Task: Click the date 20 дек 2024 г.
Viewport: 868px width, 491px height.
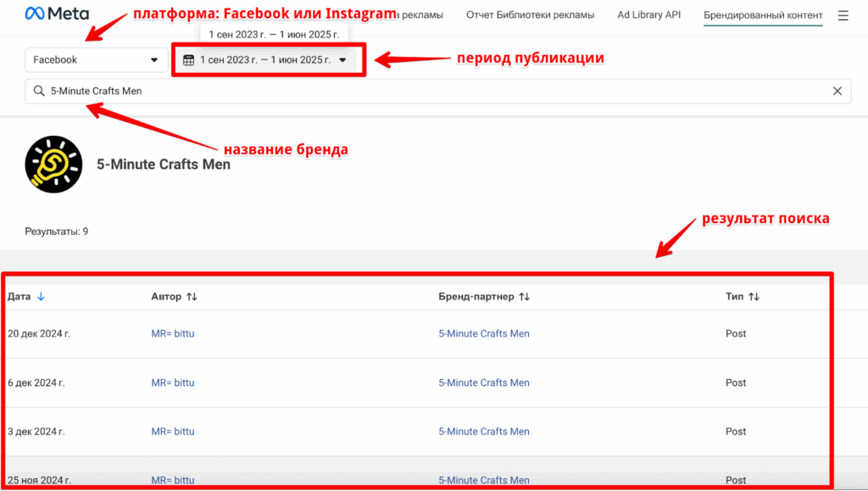Action: click(39, 334)
